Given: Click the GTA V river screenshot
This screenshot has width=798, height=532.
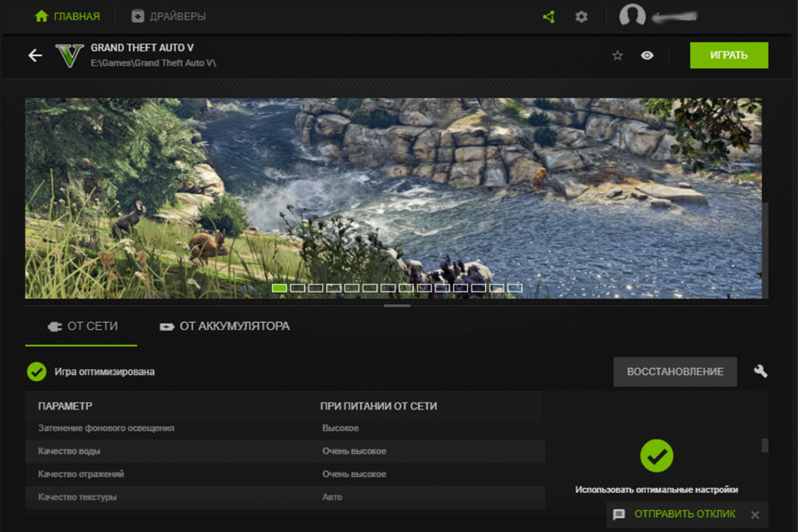Looking at the screenshot, I should pos(394,198).
